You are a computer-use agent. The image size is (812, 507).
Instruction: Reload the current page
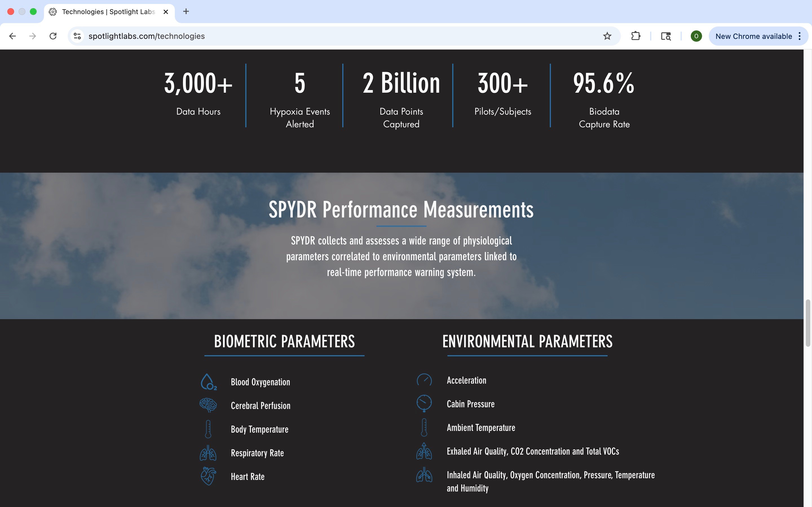(53, 36)
